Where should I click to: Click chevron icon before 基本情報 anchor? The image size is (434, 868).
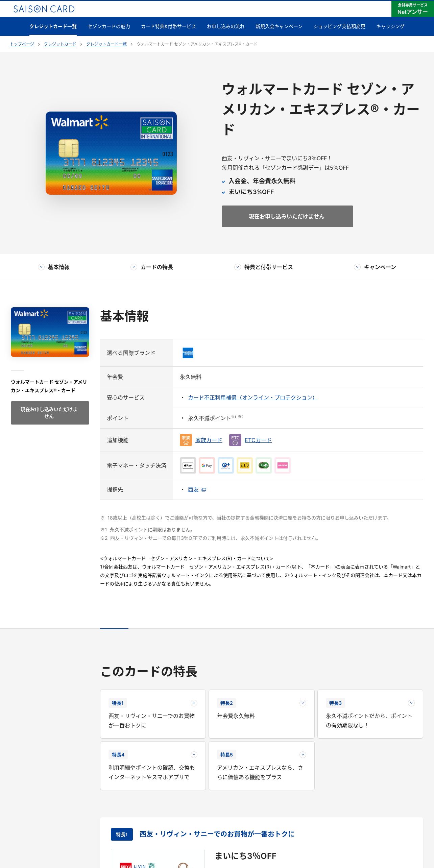click(x=41, y=267)
